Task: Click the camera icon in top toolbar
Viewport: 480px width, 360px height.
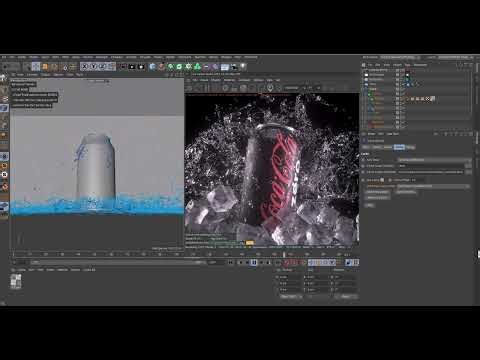Action: tap(234, 67)
